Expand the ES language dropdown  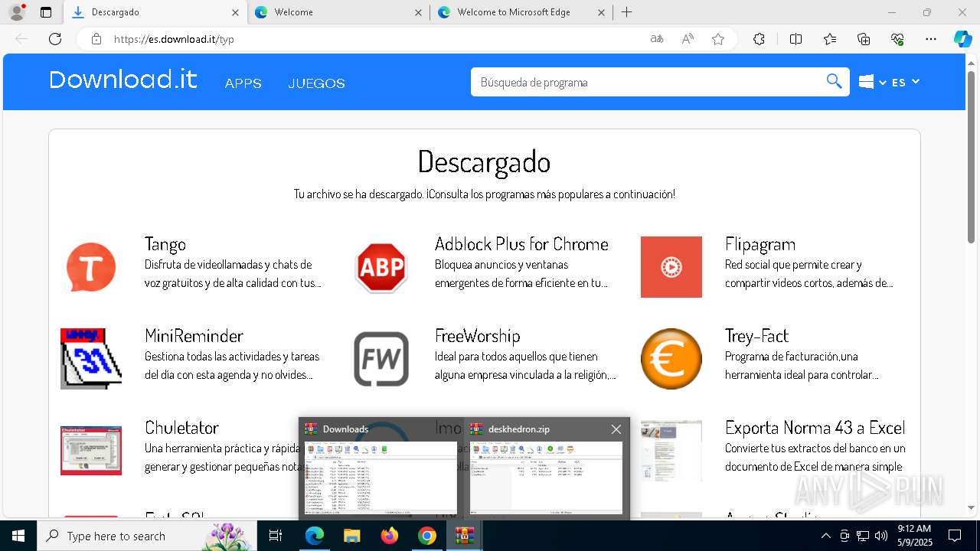tap(906, 82)
